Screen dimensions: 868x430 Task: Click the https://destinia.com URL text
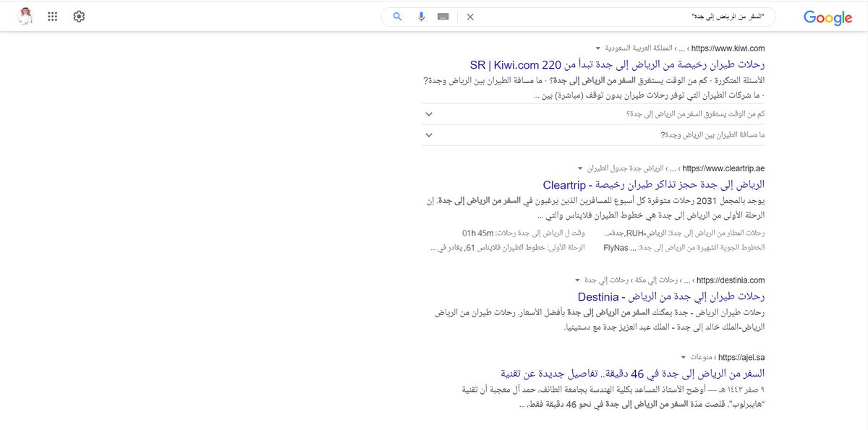(x=731, y=280)
